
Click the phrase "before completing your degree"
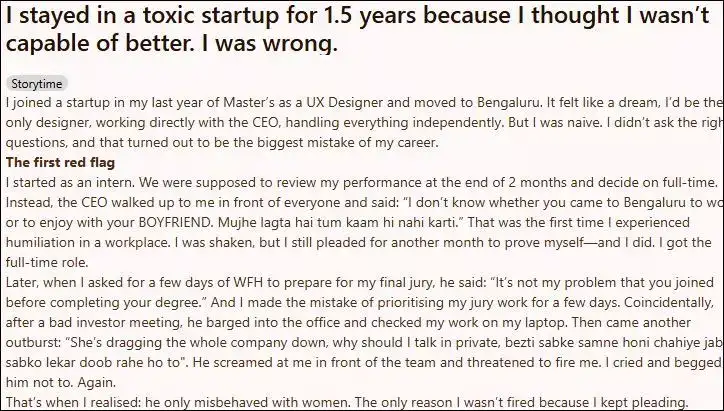click(105, 302)
